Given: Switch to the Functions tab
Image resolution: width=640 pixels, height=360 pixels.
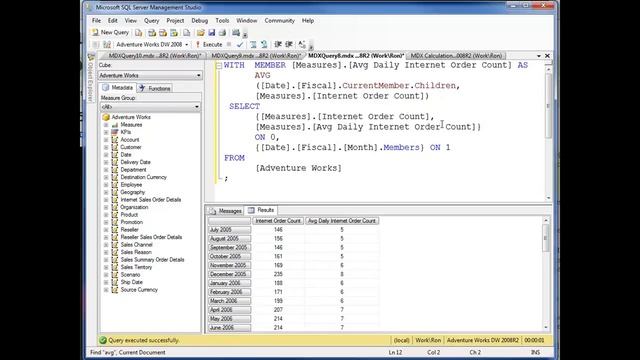Looking at the screenshot, I should pos(155,88).
